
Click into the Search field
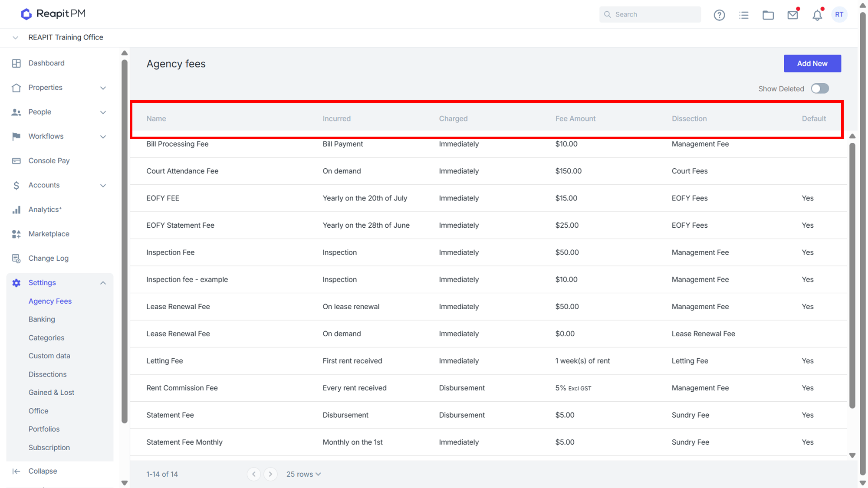(x=650, y=14)
